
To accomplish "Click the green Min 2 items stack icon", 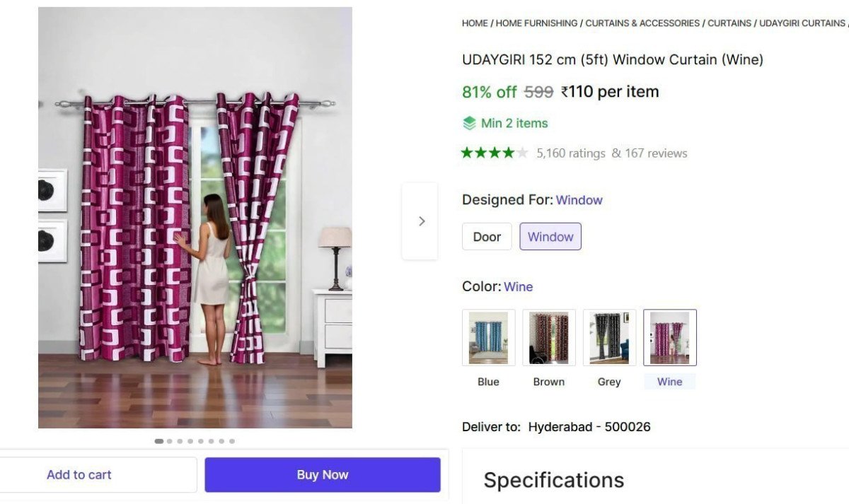I will point(468,122).
